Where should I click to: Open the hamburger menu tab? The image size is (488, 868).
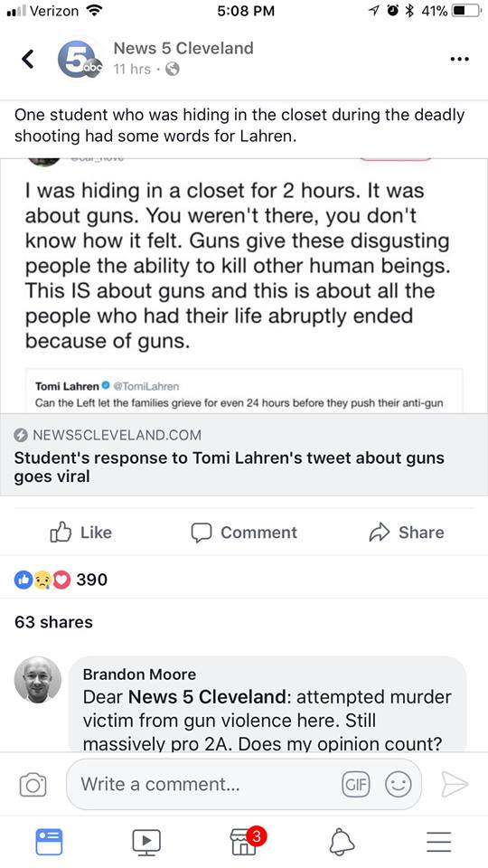(x=439, y=842)
